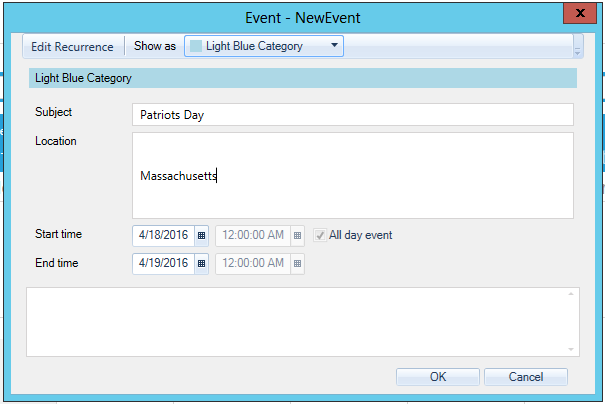Click the Event - NewEvent title bar text
Screen dimensions: 605x404
click(303, 18)
